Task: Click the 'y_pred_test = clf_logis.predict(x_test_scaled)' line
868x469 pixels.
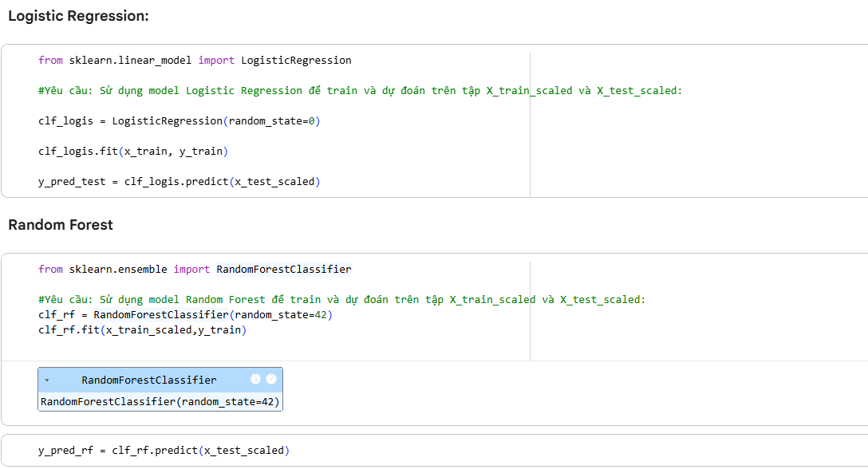Action: coord(180,182)
